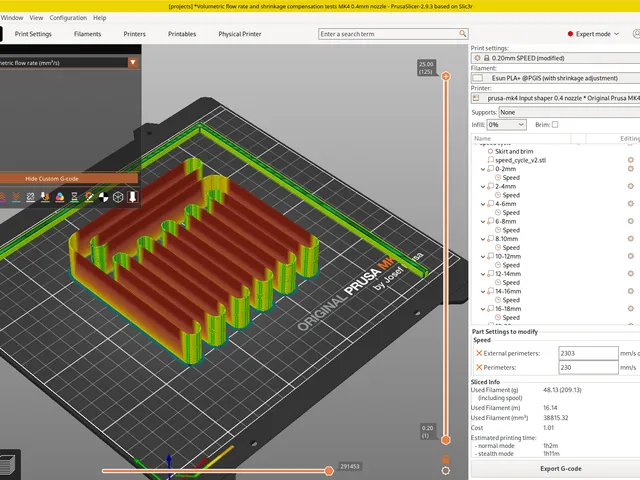Click the horizontal slider handle at 291453
The height and width of the screenshot is (480, 640).
coord(329,471)
